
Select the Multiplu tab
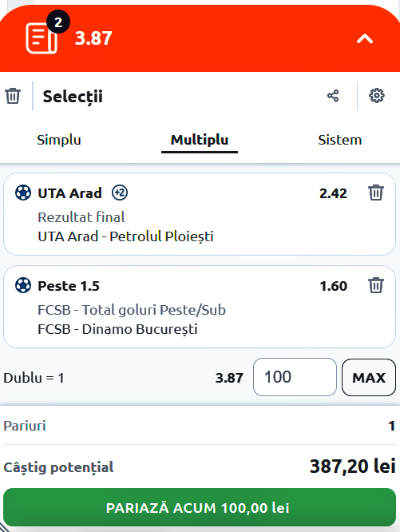200,140
